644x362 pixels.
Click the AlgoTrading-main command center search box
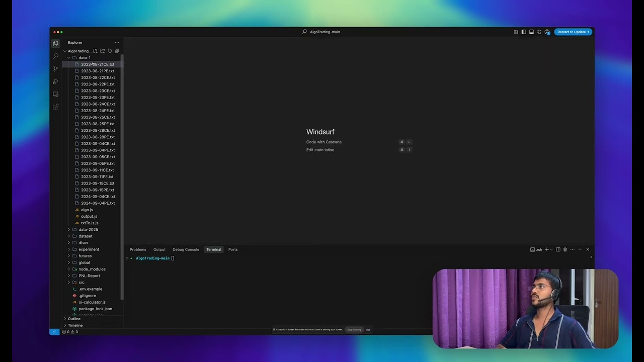[321, 32]
